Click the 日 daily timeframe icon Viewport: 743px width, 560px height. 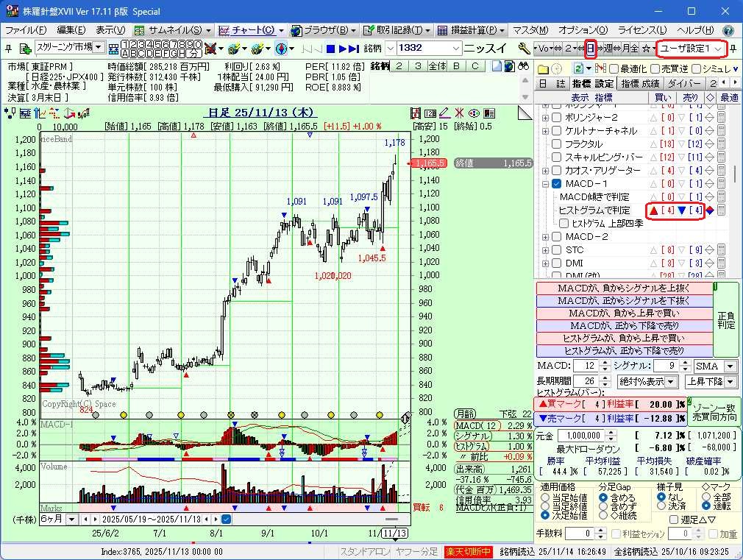point(590,49)
